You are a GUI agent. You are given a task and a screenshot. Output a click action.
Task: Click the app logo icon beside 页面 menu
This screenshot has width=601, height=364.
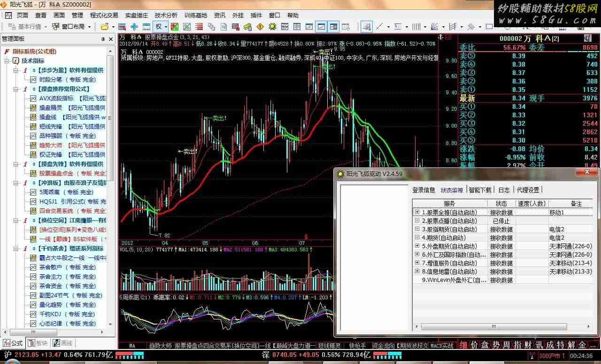[8, 15]
